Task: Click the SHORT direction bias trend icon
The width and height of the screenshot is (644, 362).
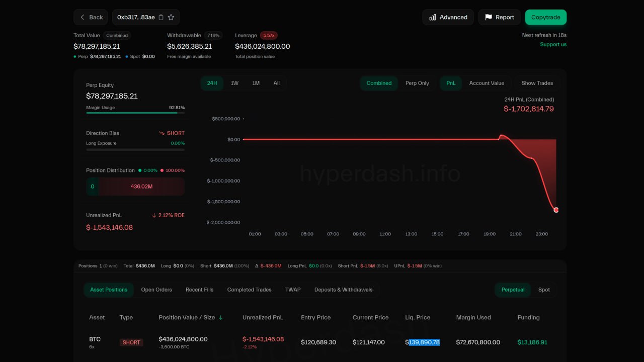Action: click(x=162, y=133)
